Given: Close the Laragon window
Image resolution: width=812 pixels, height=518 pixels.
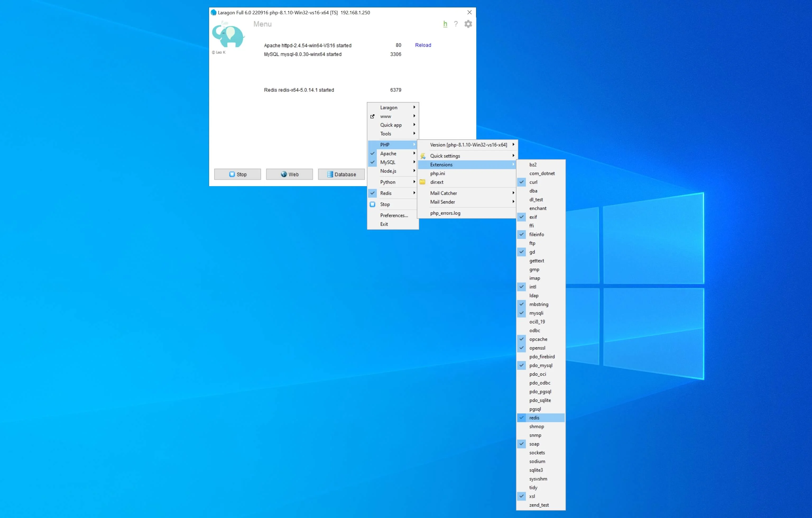Looking at the screenshot, I should 469,12.
